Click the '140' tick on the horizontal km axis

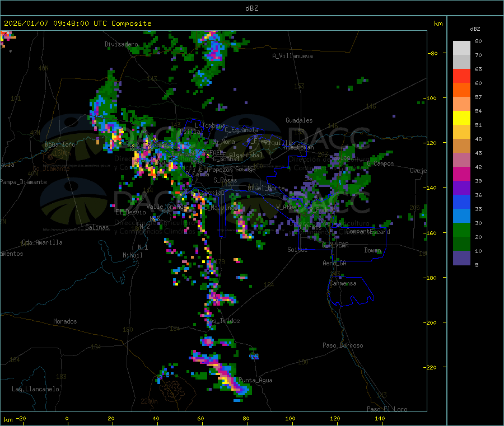380,418
